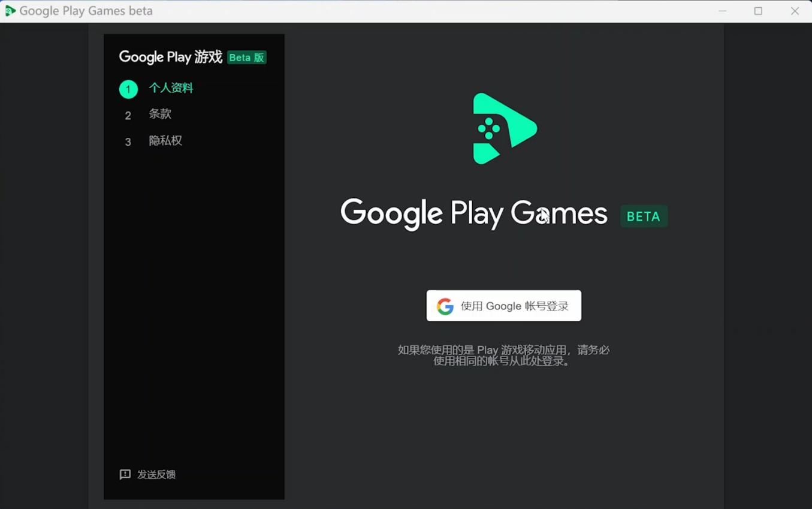This screenshot has width=812, height=509.
Task: Click the Play Games icon in the title bar
Action: [x=10, y=11]
